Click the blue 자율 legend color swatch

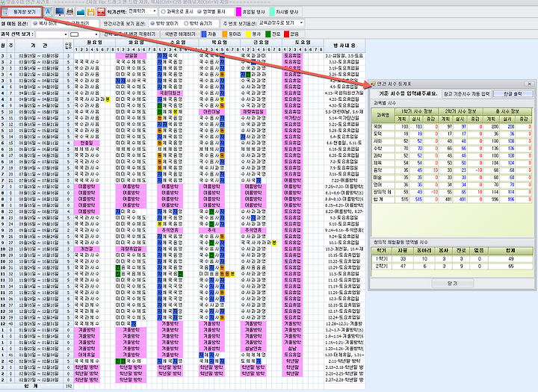point(204,34)
